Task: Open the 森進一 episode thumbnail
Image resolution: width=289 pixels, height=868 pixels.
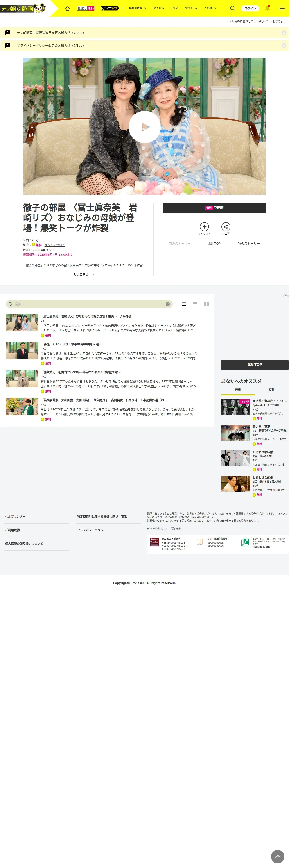Action: tap(22, 351)
